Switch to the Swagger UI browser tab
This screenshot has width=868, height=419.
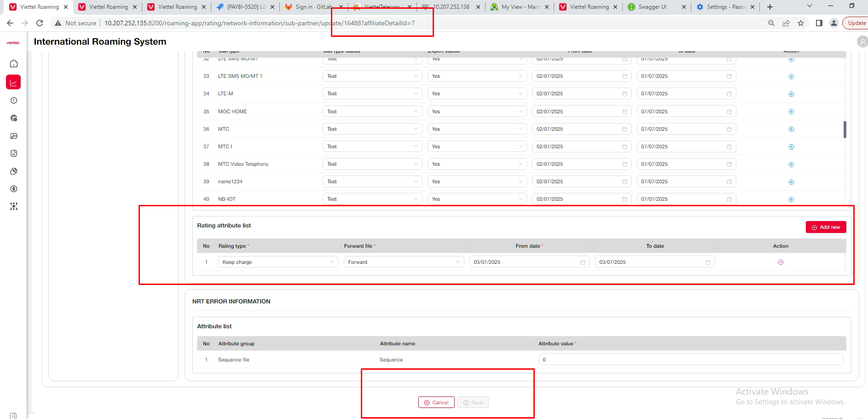point(652,7)
